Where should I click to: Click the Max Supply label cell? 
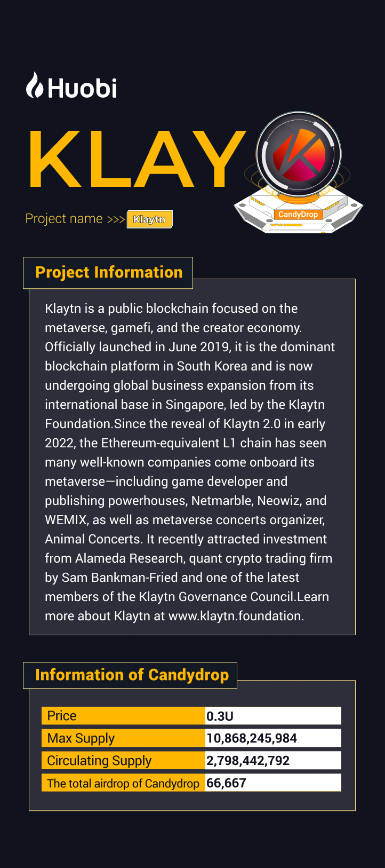point(123,738)
